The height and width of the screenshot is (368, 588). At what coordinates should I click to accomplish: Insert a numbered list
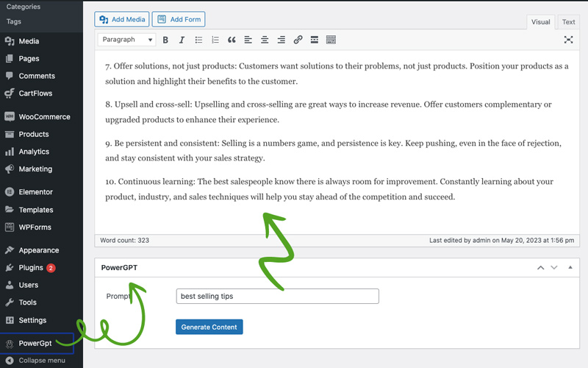point(215,40)
